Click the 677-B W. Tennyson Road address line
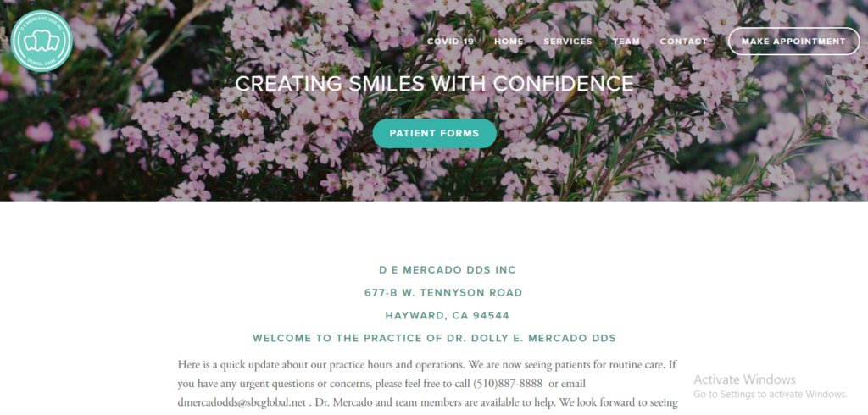Screen dimensions: 868x415 pos(443,293)
